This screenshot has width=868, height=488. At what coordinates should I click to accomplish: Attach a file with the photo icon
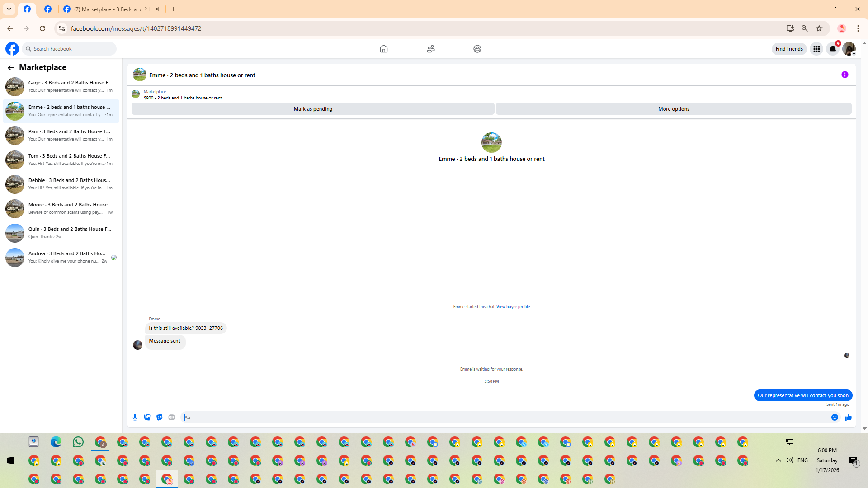pyautogui.click(x=147, y=418)
